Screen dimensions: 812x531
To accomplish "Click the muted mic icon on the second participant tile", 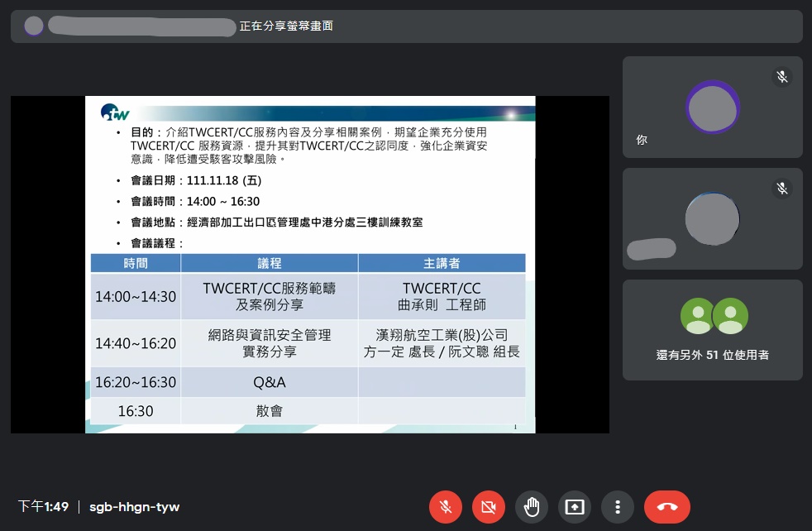I will (781, 189).
